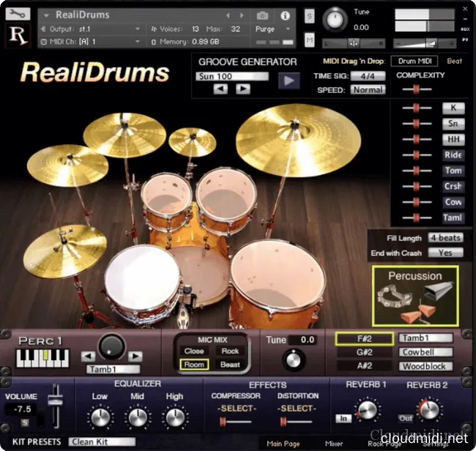Image resolution: width=476 pixels, height=451 pixels.
Task: Click the left crash cymbal
Action: tap(67, 165)
